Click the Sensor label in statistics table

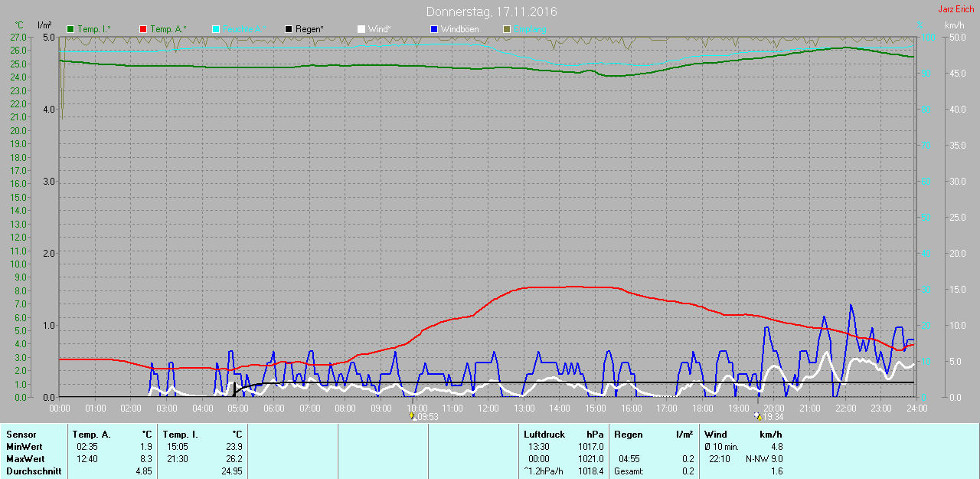pyautogui.click(x=21, y=435)
